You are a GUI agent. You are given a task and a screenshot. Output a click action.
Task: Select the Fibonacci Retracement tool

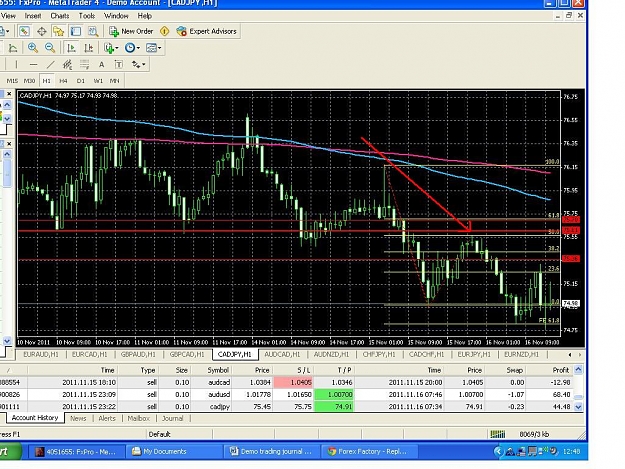pos(85,65)
